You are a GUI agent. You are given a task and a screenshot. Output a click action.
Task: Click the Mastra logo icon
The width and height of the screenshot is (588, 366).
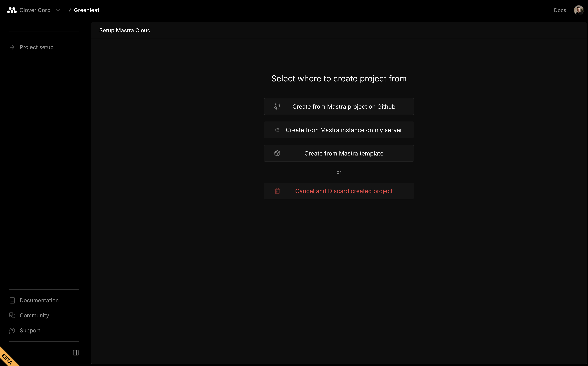(x=12, y=10)
